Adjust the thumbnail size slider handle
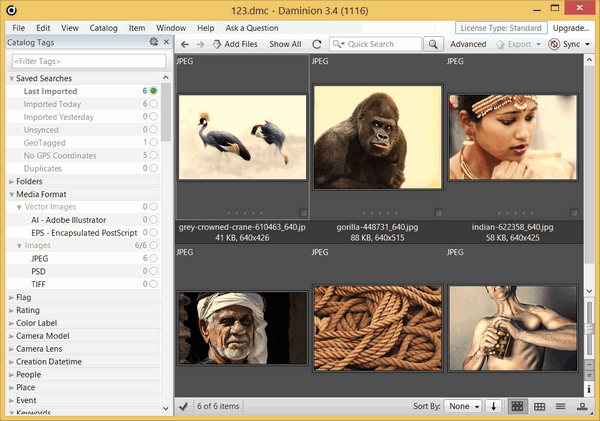600x421 pixels. click(589, 328)
